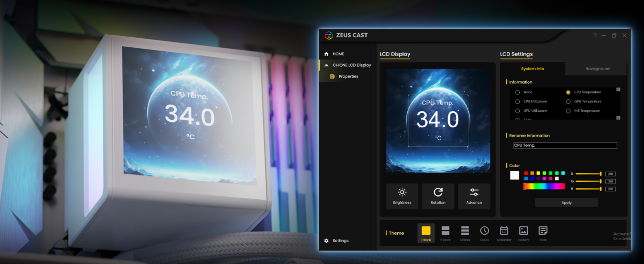Select the 2 Block theme
Viewport: 644px width, 264px height.
(x=445, y=233)
